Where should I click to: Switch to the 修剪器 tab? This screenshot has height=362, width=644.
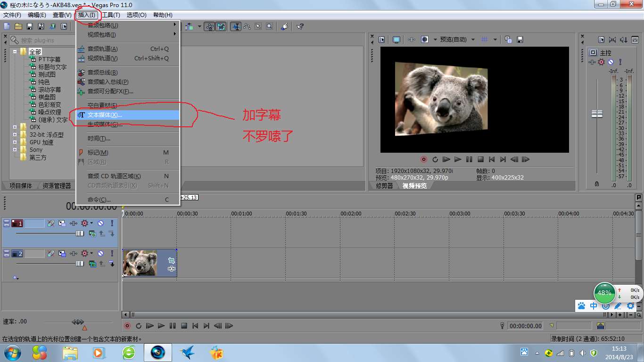coord(384,186)
